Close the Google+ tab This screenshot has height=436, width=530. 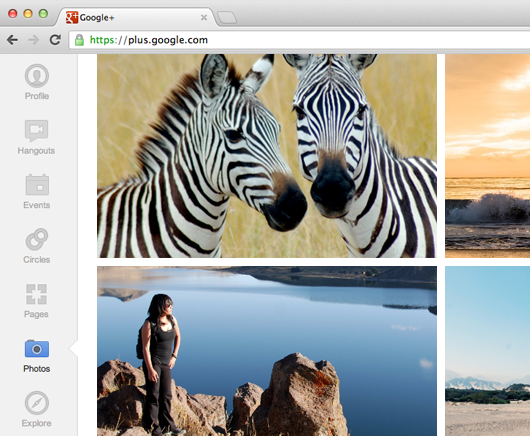(204, 17)
